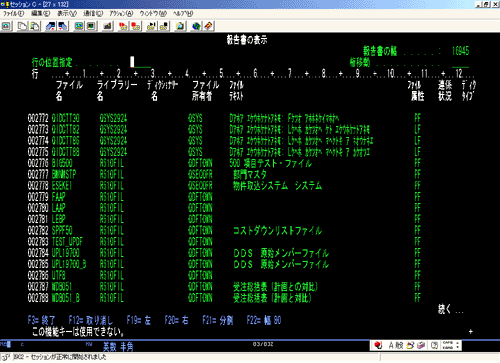Open the 通信(C) menu
Screen dimensions: 500x363
[x=93, y=14]
